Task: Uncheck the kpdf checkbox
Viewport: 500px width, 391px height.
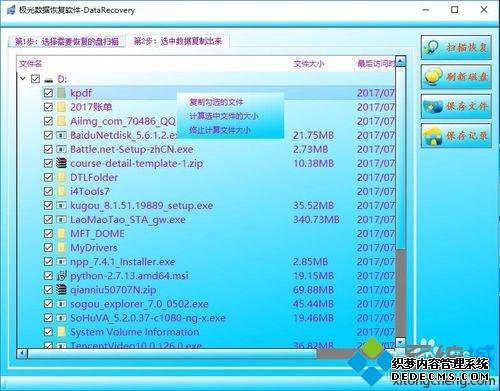Action: click(48, 93)
